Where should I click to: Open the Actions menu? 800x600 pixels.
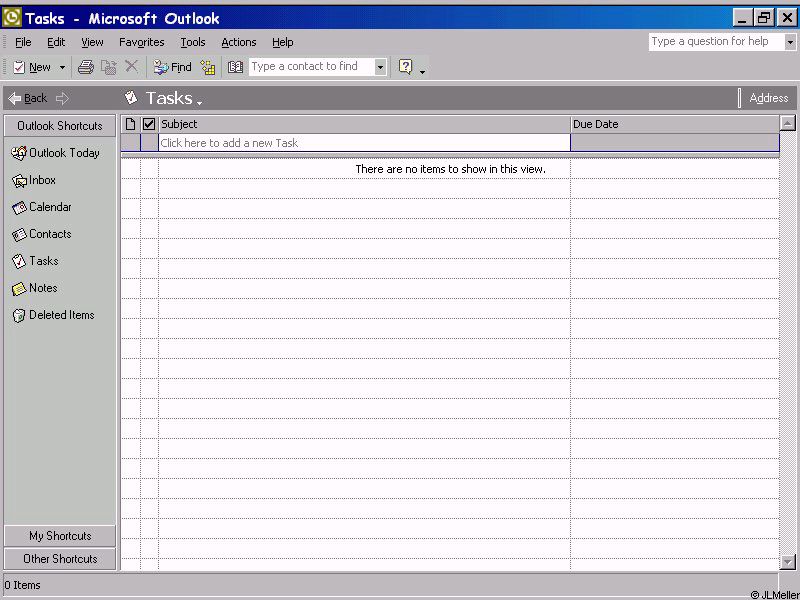(x=239, y=42)
